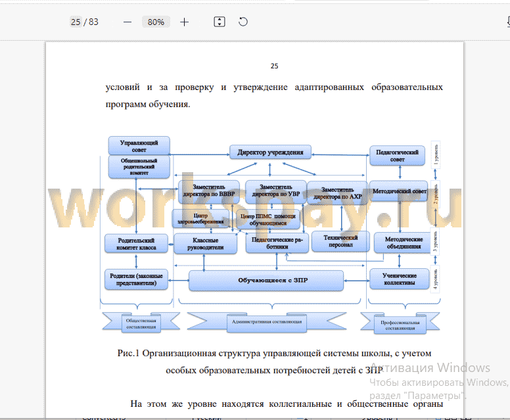510x420 pixels.
Task: Click the 'Технический персонал' box
Action: point(340,241)
